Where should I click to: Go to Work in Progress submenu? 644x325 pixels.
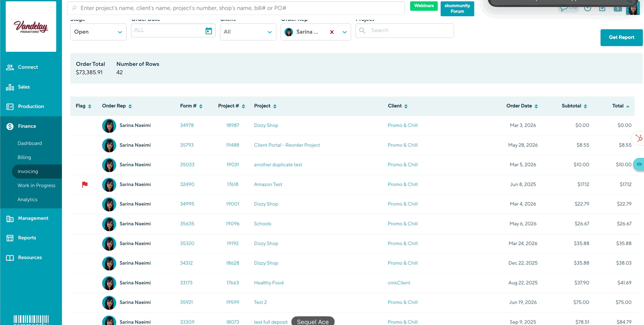36,185
